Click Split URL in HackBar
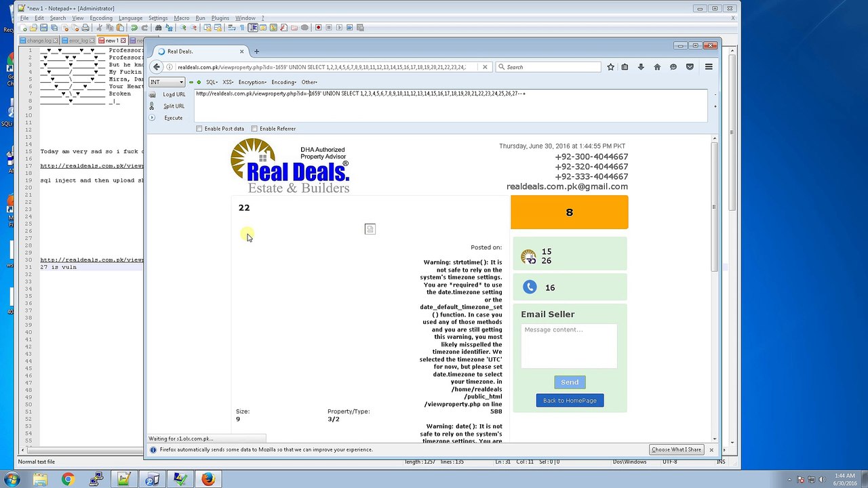 (x=174, y=106)
